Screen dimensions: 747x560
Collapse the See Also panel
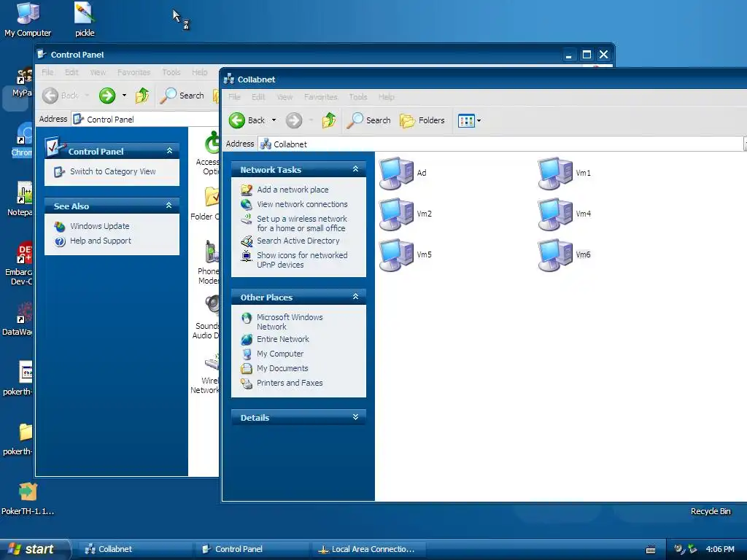coord(169,205)
